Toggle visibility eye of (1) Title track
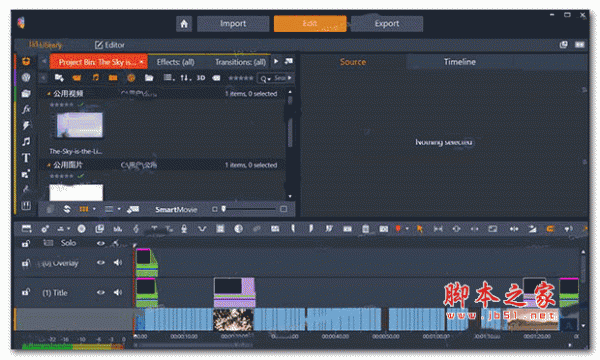The image size is (600, 360). [101, 292]
